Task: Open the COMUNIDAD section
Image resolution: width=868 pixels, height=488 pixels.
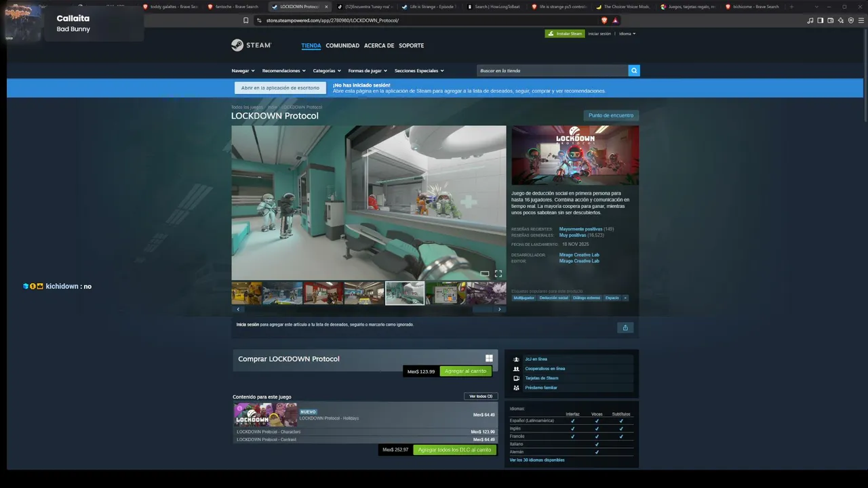Action: pyautogui.click(x=342, y=45)
